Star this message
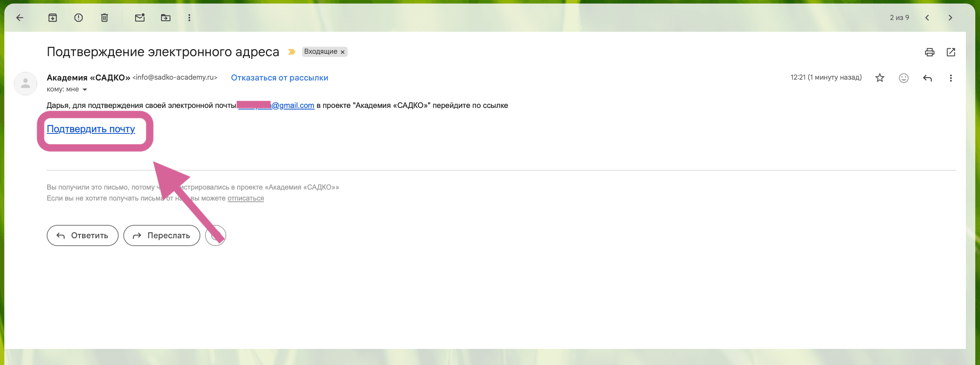This screenshot has width=980, height=365. tap(880, 78)
